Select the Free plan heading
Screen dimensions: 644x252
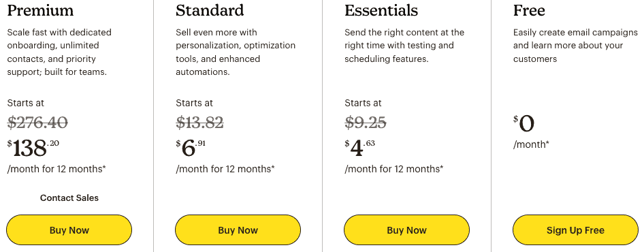coord(529,10)
